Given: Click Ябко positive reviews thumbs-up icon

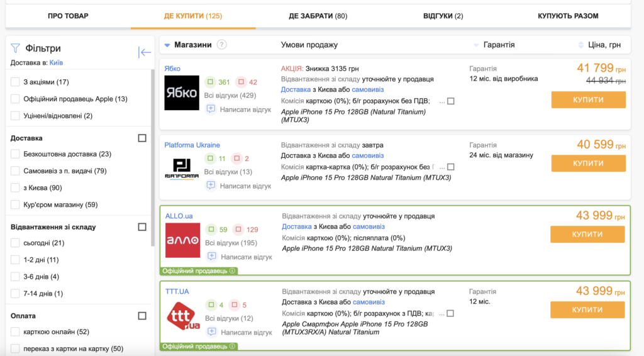Looking at the screenshot, I should coord(210,82).
